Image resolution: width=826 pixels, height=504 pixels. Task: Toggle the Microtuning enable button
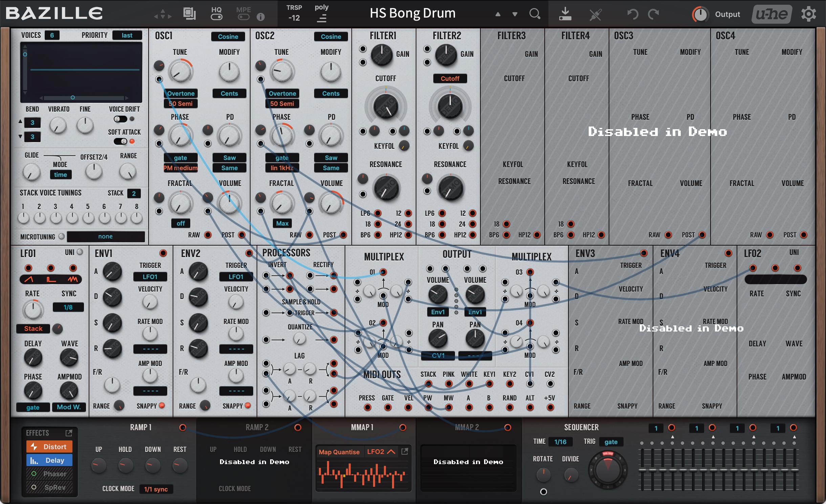[x=62, y=236]
